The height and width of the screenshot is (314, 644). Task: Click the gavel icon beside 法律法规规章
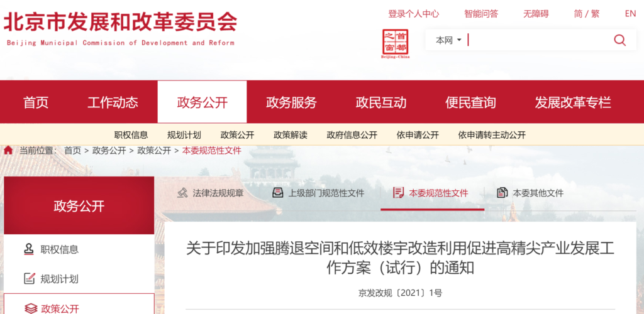[183, 193]
